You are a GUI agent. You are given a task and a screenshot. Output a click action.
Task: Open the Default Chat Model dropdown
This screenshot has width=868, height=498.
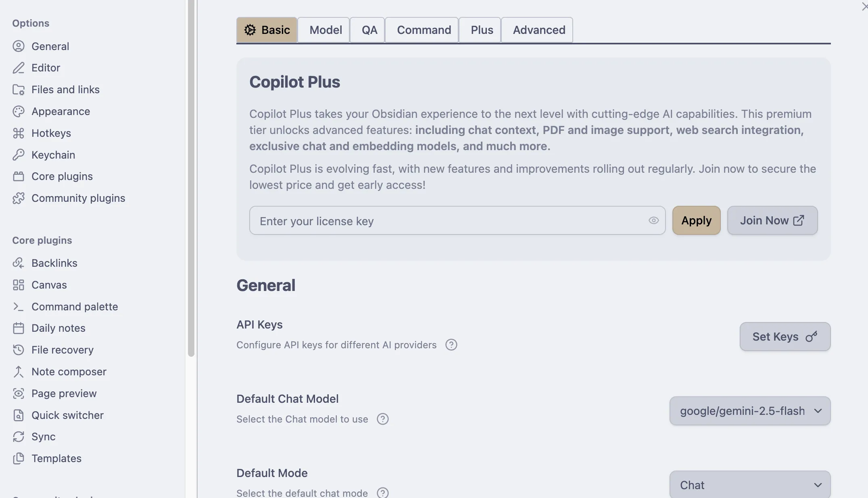tap(750, 411)
